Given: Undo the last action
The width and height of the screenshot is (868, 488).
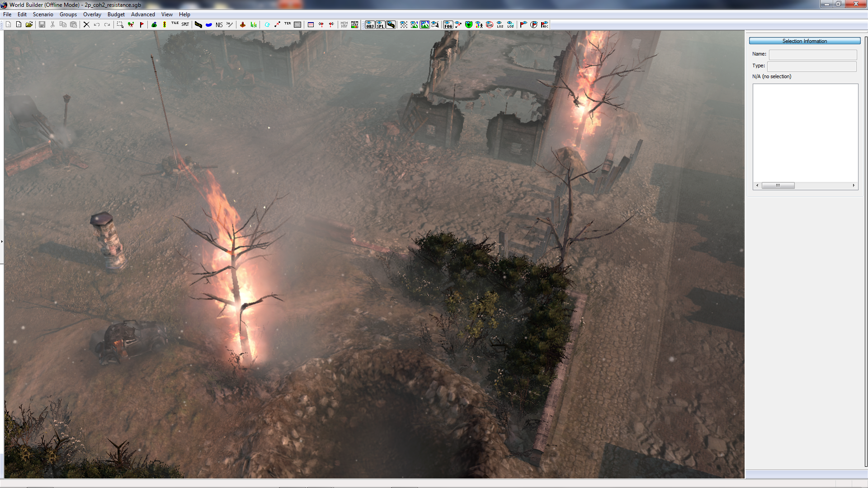Looking at the screenshot, I should pos(97,24).
